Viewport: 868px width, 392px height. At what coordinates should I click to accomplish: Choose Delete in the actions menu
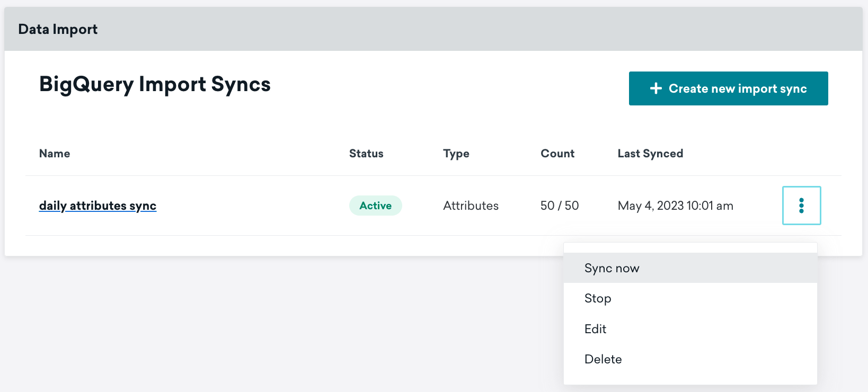tap(603, 359)
